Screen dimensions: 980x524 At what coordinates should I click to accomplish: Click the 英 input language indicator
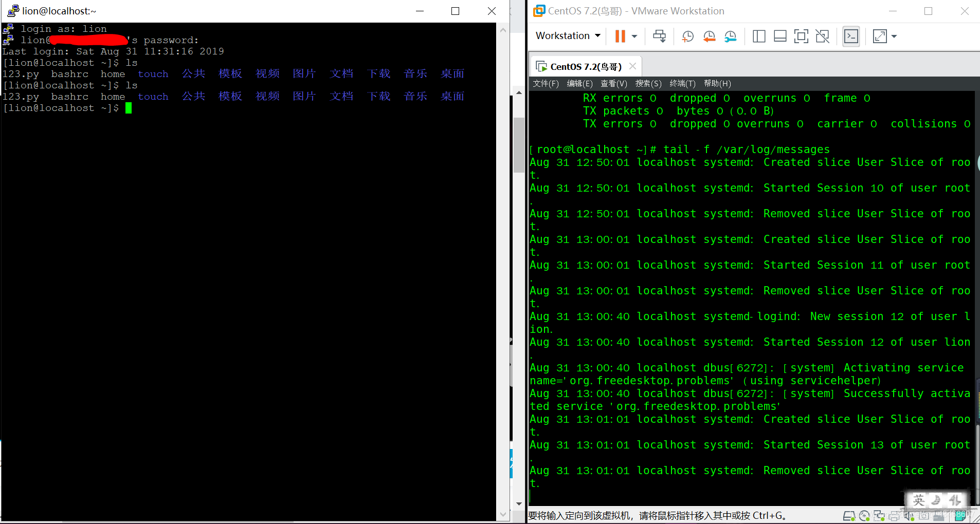(919, 500)
